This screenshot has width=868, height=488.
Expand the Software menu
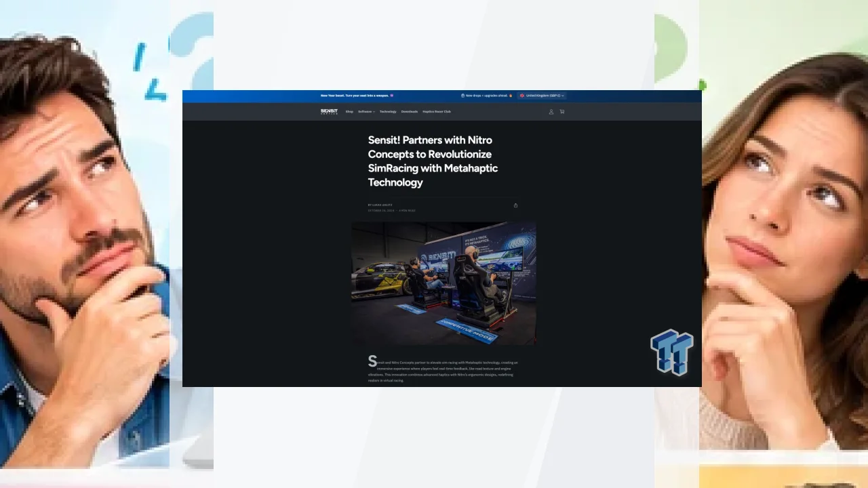pos(366,112)
